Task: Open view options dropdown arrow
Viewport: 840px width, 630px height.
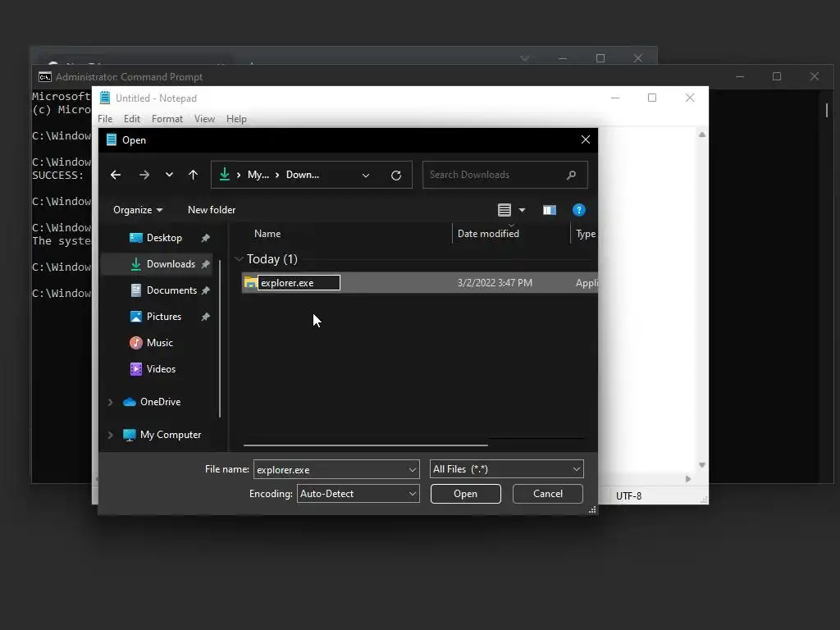Action: click(x=522, y=210)
